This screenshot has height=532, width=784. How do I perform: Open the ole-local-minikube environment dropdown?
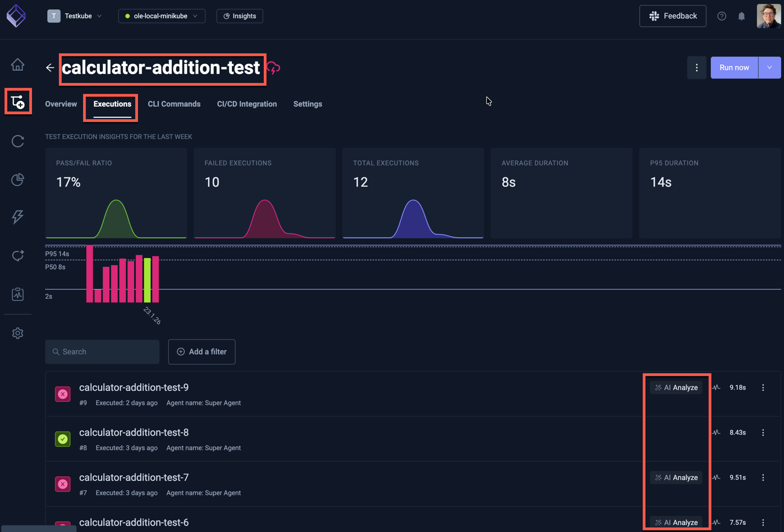click(162, 16)
